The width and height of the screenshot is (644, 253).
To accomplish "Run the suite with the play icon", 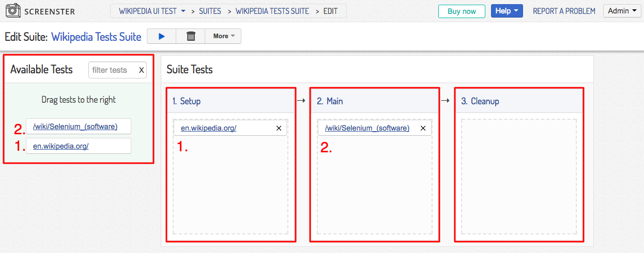I will pos(161,36).
